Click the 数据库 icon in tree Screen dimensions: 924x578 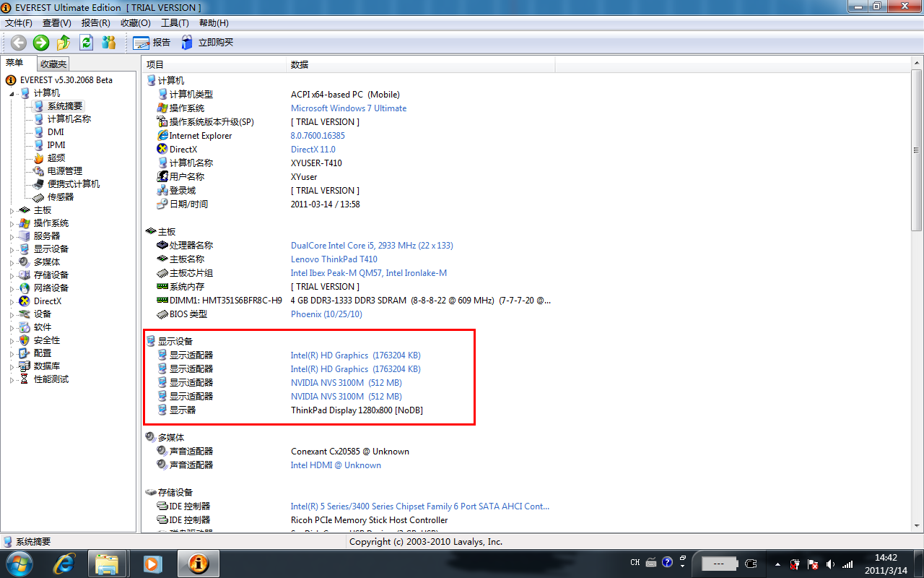pos(25,366)
